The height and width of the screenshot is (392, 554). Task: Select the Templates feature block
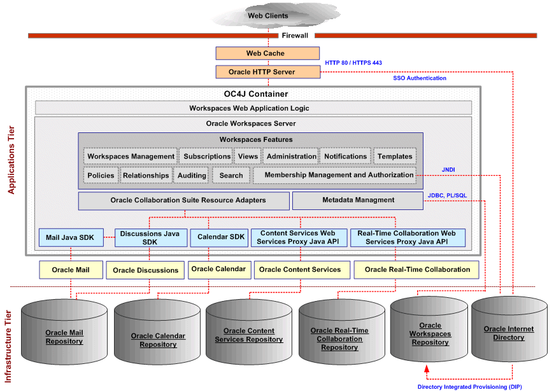[395, 156]
